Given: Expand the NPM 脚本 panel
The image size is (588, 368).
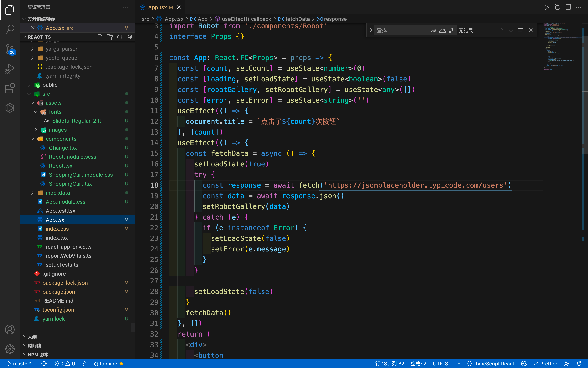Looking at the screenshot, I should click(x=24, y=355).
